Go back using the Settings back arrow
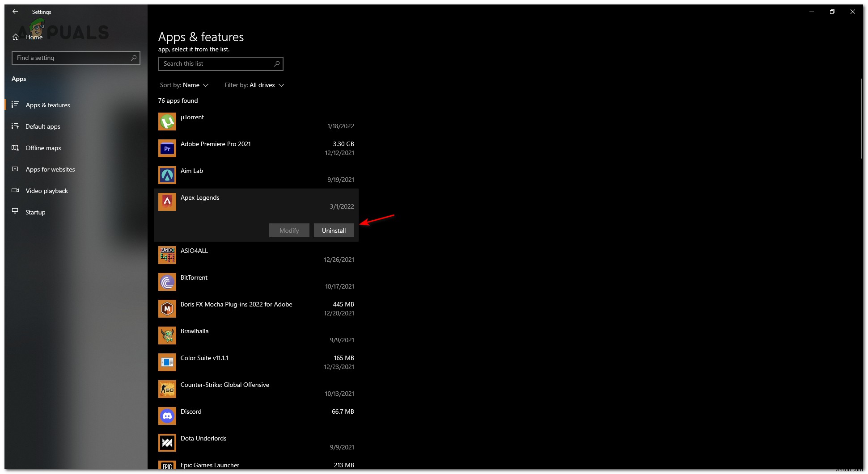868x474 pixels. coord(15,12)
